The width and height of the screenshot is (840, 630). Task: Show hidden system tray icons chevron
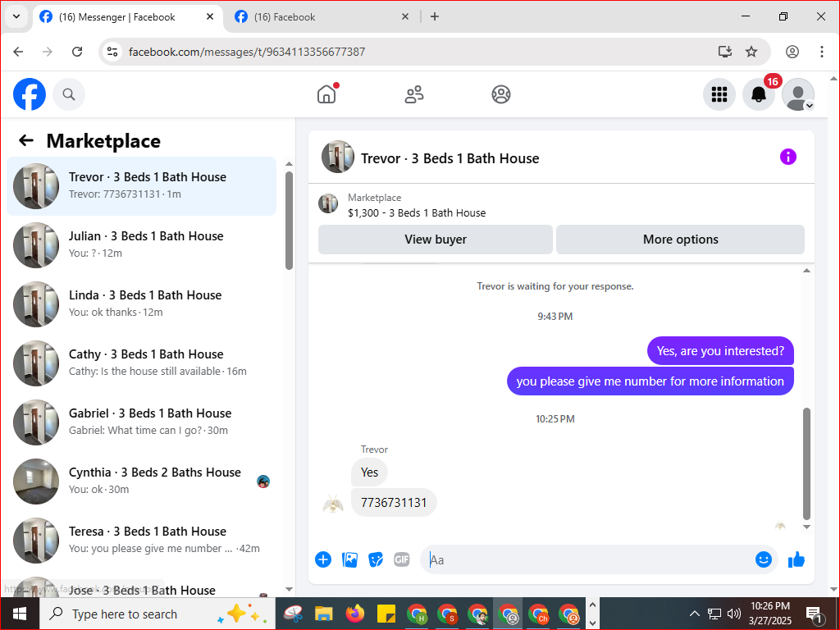point(694,614)
